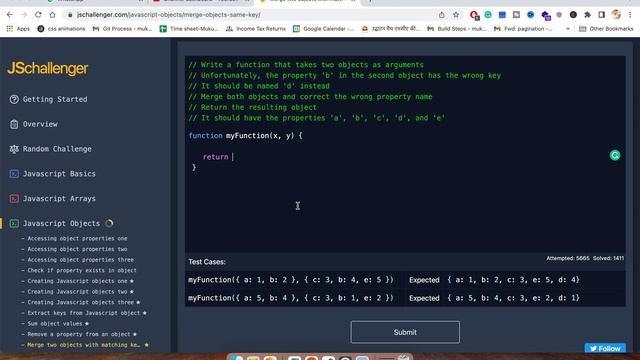Submit the code solution
The image size is (640, 360).
point(405,332)
